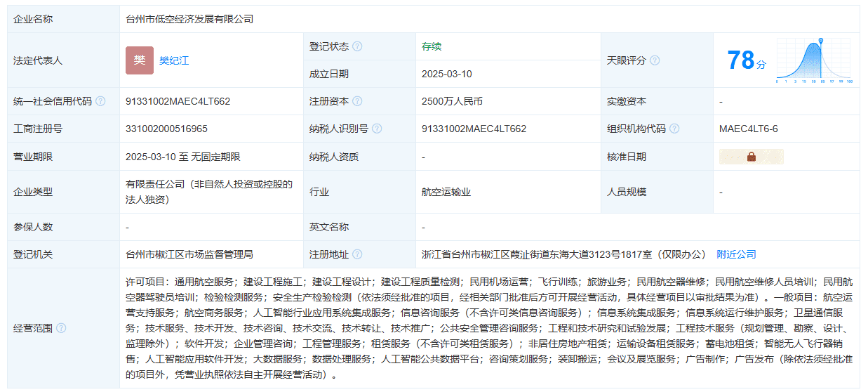Click the 工商注册号 label cell

point(63,129)
